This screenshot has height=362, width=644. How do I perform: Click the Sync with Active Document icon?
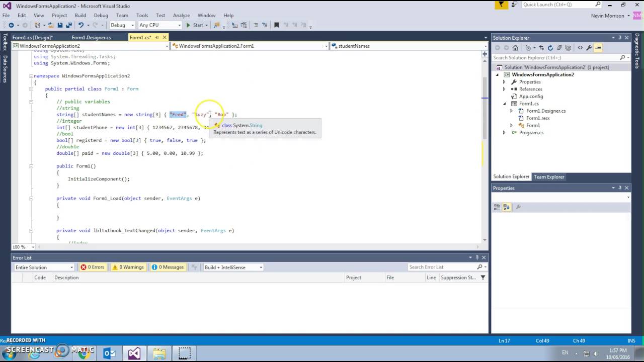click(x=541, y=48)
